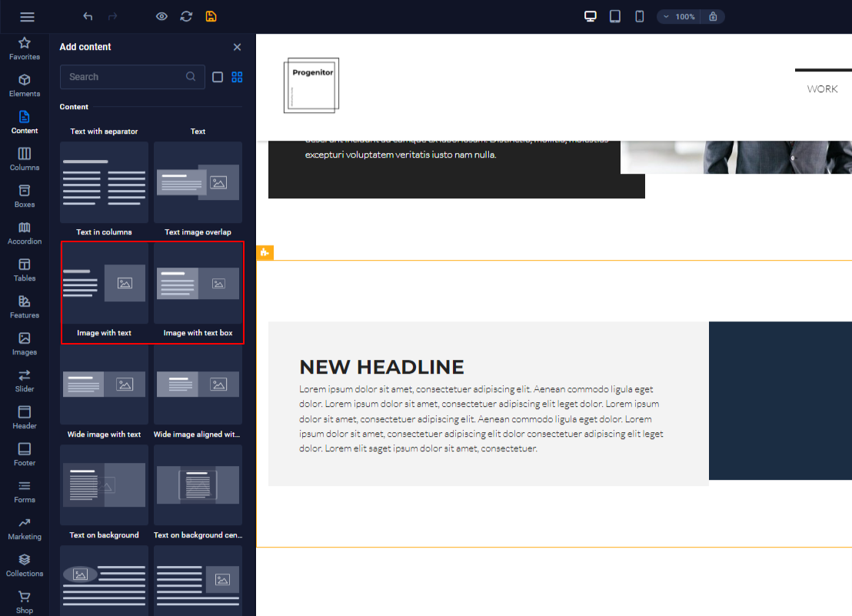Screen dimensions: 852x616
Task: Open the Collections category
Action: point(25,565)
